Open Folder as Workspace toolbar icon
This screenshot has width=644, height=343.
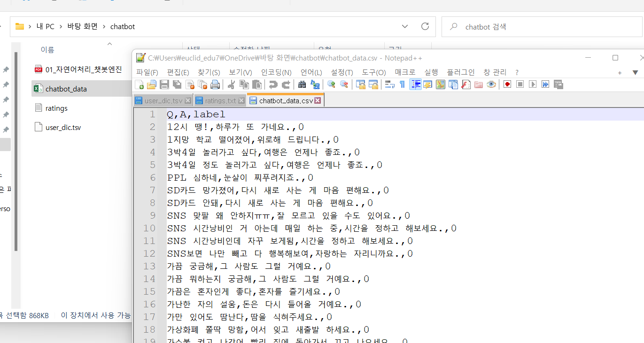(x=478, y=84)
